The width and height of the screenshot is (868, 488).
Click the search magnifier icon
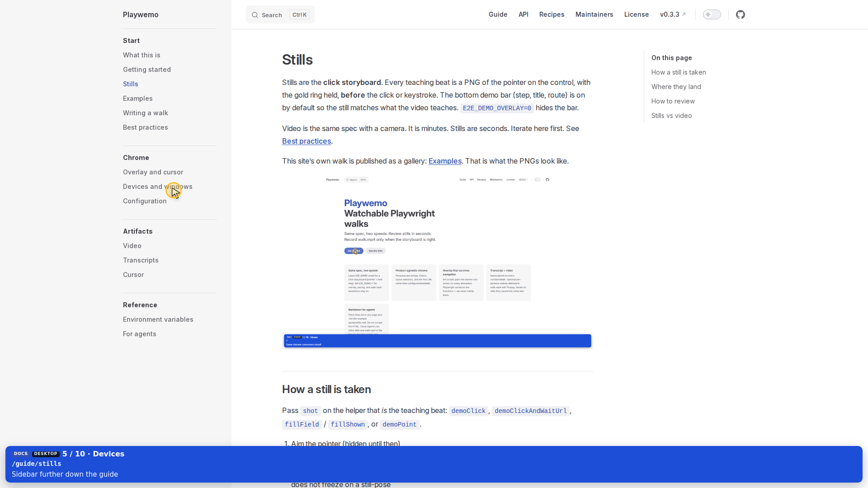[255, 15]
